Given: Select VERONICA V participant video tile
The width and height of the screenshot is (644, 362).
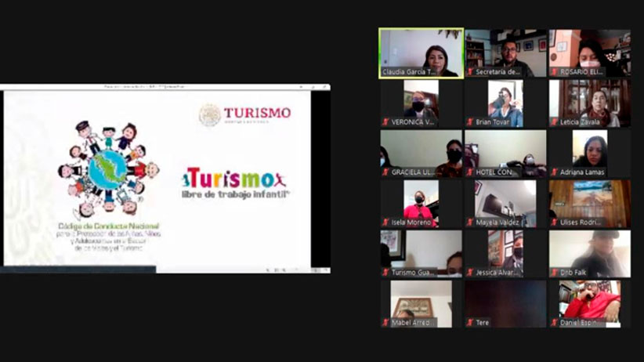Looking at the screenshot, I should click(x=421, y=100).
